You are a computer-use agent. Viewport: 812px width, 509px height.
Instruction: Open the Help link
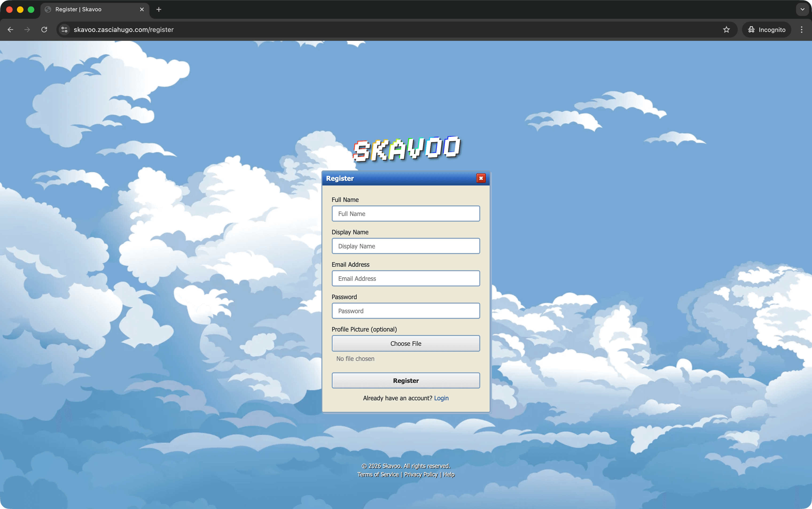click(449, 474)
